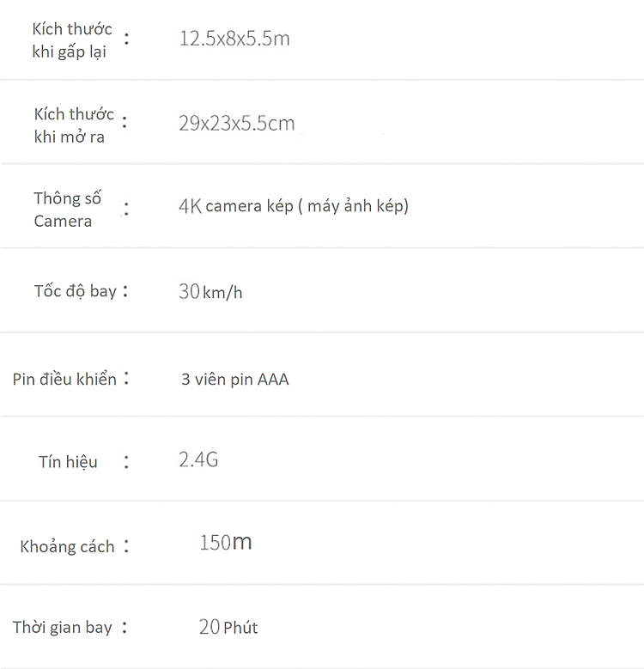Click the 'Tốc độ bay' label

[75, 291]
